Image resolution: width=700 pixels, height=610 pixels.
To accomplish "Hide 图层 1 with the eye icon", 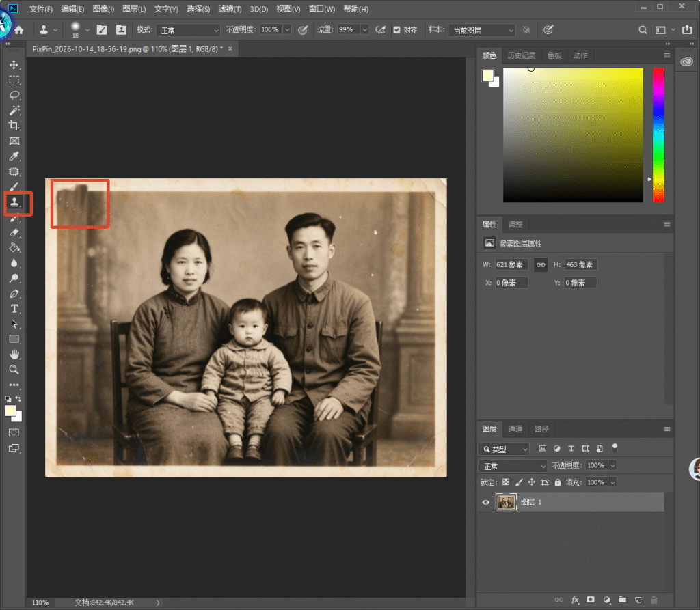I will pyautogui.click(x=486, y=502).
